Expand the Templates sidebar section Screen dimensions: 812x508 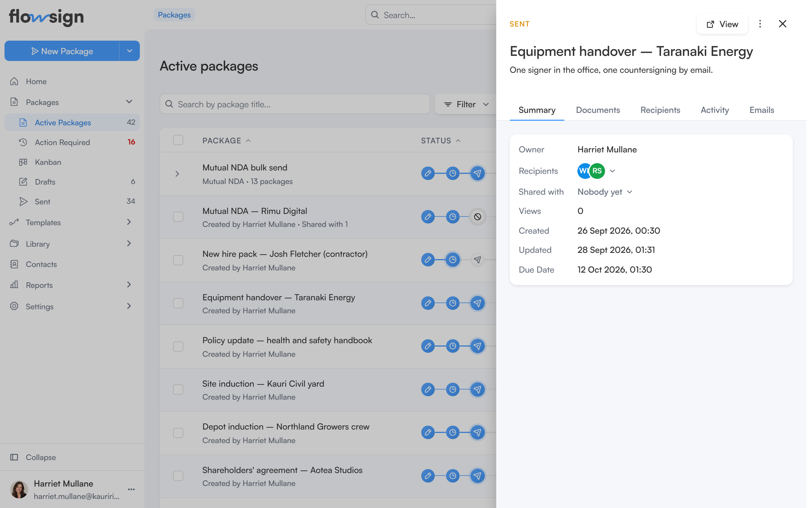point(129,222)
